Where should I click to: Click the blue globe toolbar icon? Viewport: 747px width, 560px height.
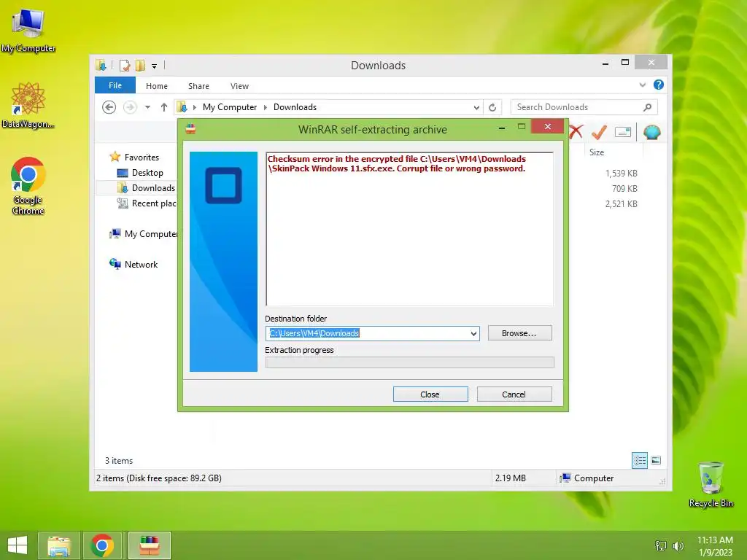click(651, 132)
